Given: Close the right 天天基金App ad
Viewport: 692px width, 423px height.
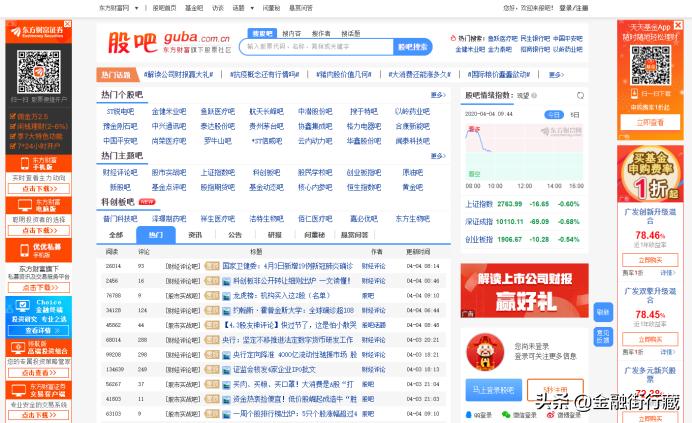Looking at the screenshot, I should coord(678,25).
